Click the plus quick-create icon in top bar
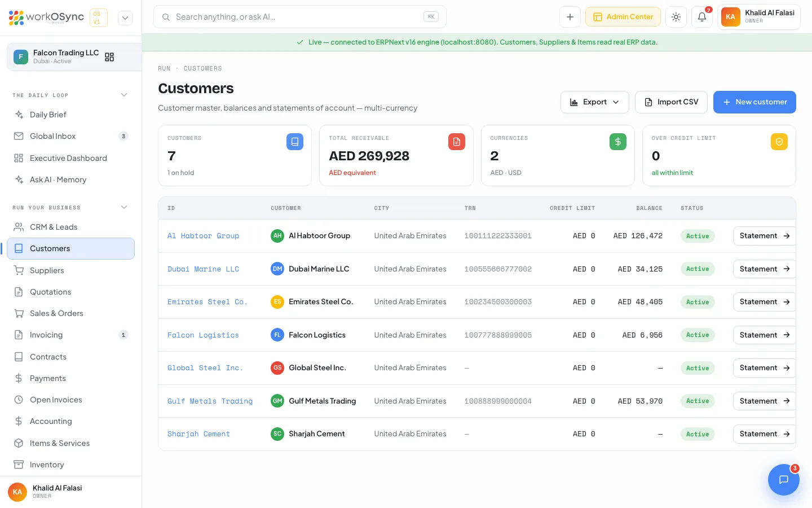 click(570, 17)
